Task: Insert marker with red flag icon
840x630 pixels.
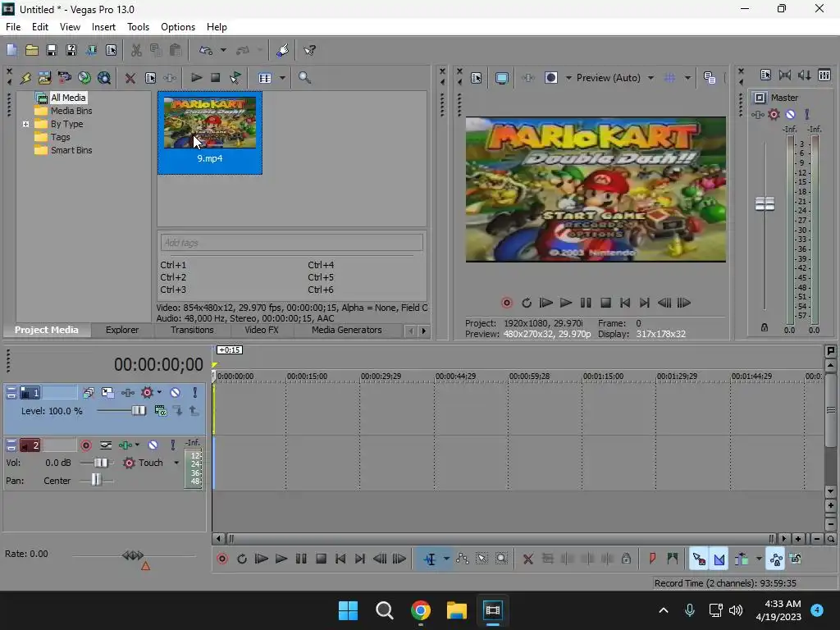Action: [652, 559]
